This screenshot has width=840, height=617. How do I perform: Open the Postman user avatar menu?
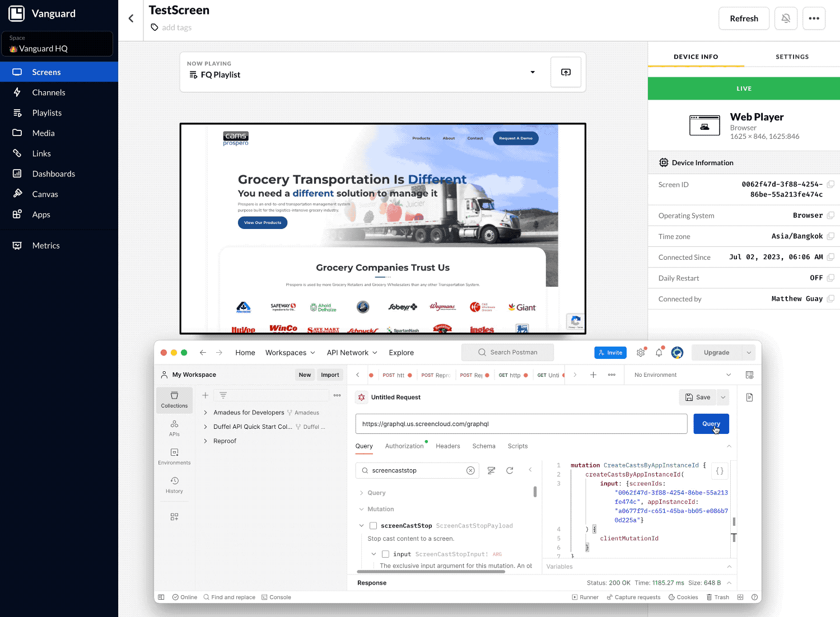tap(677, 353)
